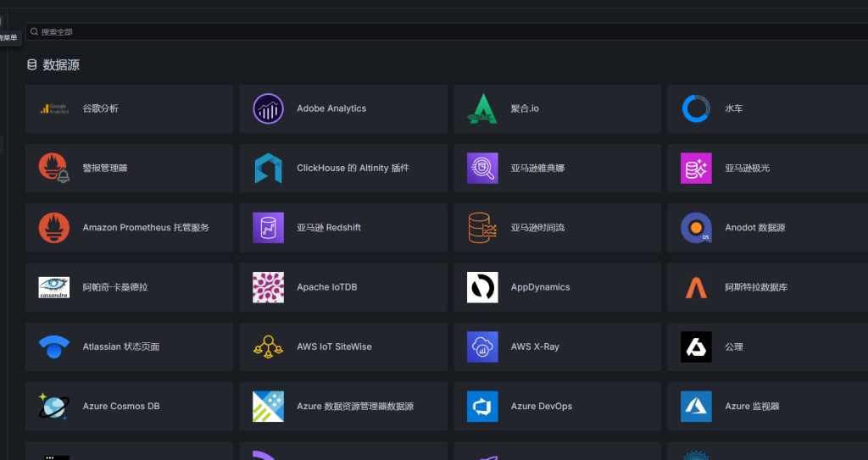This screenshot has width=868, height=460.
Task: Open the AppDynamics label
Action: (540, 287)
